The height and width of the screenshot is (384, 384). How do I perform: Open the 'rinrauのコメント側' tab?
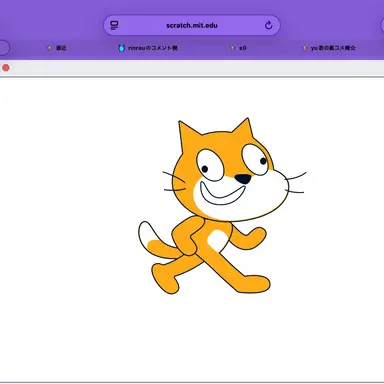[148, 48]
